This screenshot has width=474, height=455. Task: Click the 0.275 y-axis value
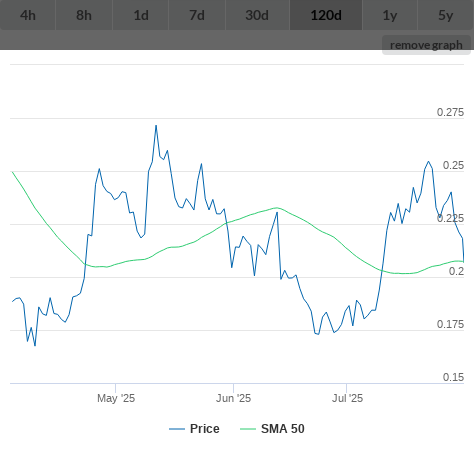[450, 112]
